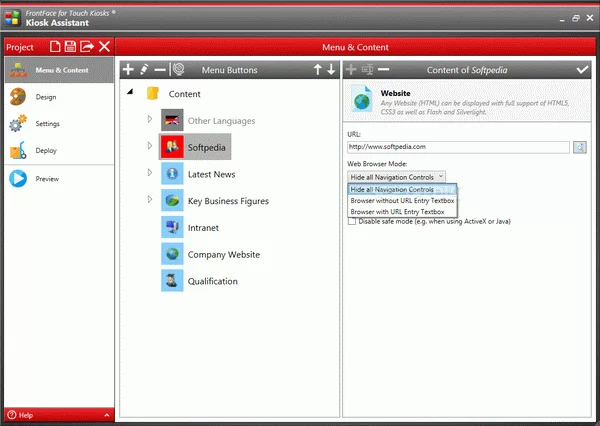
Task: Click the Softpedia red people icon
Action: 172,147
